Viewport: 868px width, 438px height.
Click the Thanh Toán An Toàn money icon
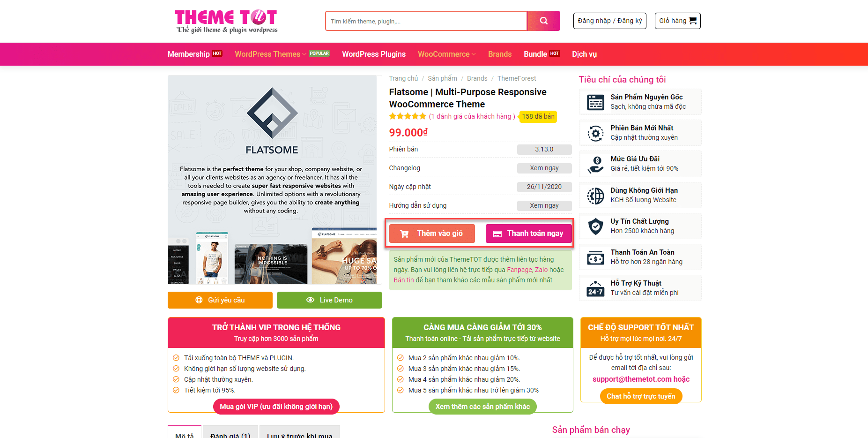(595, 257)
